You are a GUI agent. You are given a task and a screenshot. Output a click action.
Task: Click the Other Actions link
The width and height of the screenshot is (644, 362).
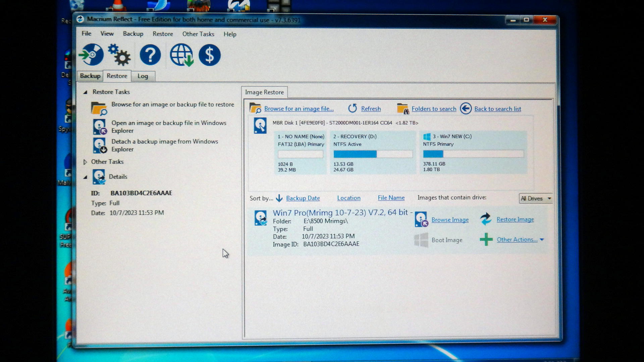click(517, 239)
